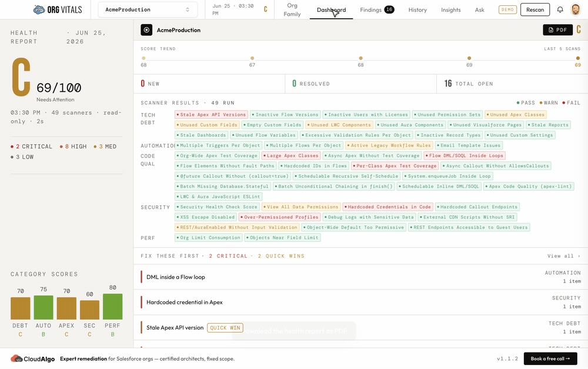Click the notification bell icon
588x369 pixels.
coord(560,10)
